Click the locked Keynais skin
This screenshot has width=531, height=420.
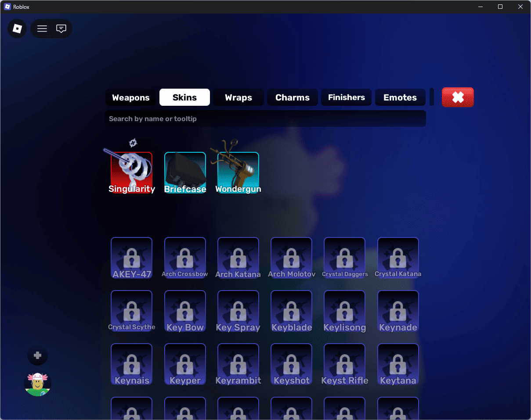click(x=132, y=364)
